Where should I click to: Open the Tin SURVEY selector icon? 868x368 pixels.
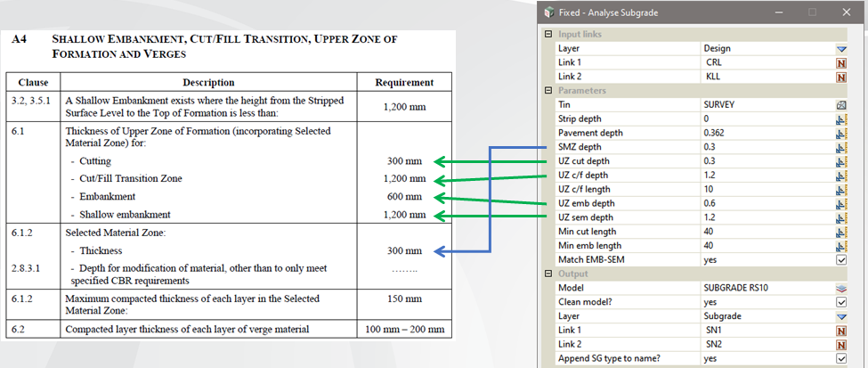[x=840, y=104]
